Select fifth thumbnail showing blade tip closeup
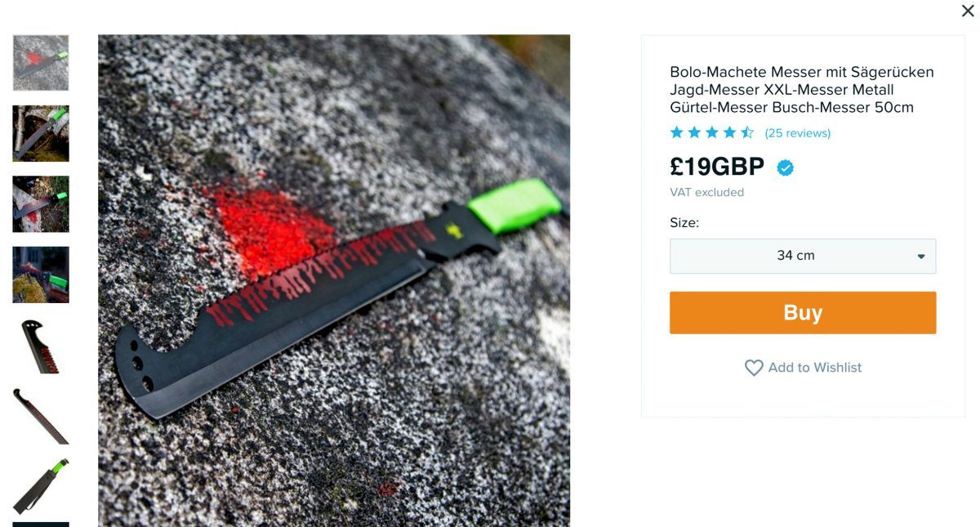980x527 pixels. [41, 346]
